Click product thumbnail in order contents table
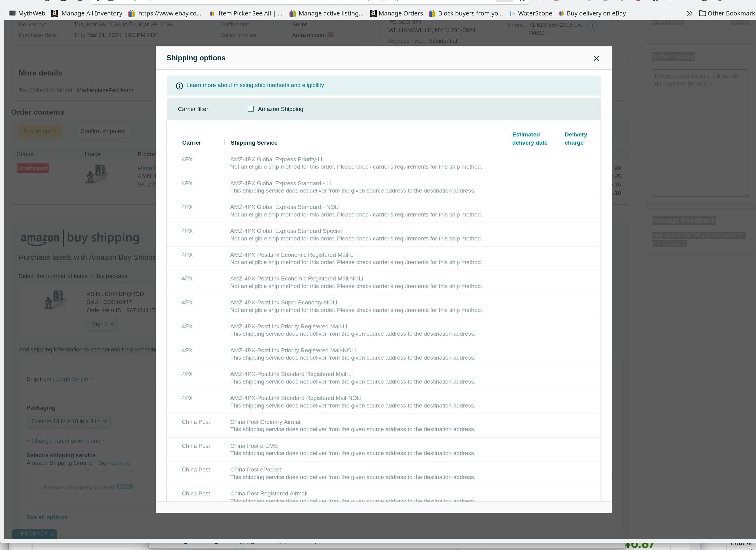The image size is (756, 550). (x=96, y=174)
